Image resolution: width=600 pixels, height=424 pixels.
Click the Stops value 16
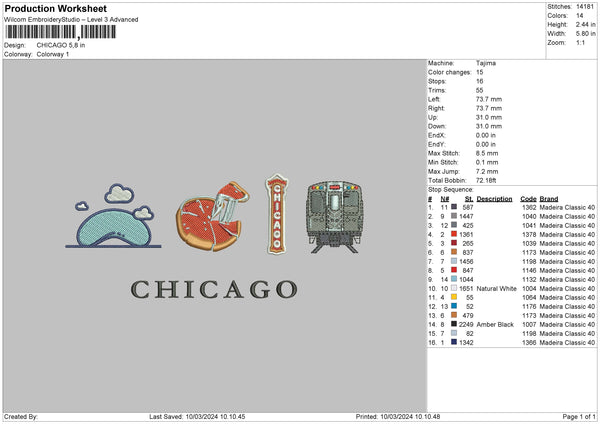click(x=479, y=81)
